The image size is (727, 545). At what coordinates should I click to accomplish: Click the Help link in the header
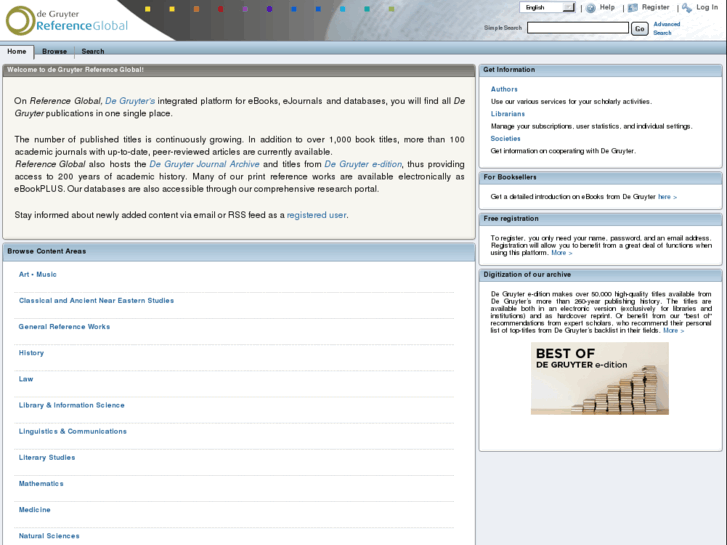[607, 7]
